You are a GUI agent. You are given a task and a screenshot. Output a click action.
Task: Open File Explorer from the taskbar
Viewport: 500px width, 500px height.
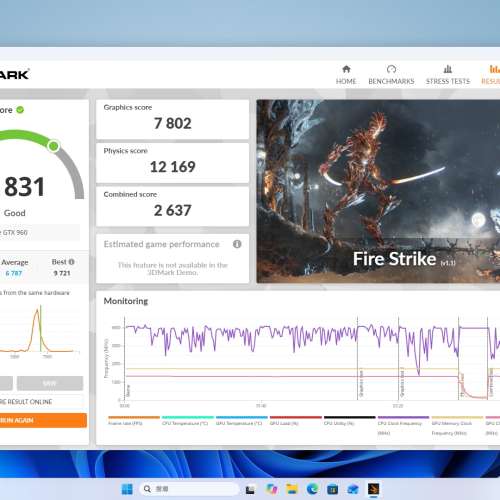(292, 489)
